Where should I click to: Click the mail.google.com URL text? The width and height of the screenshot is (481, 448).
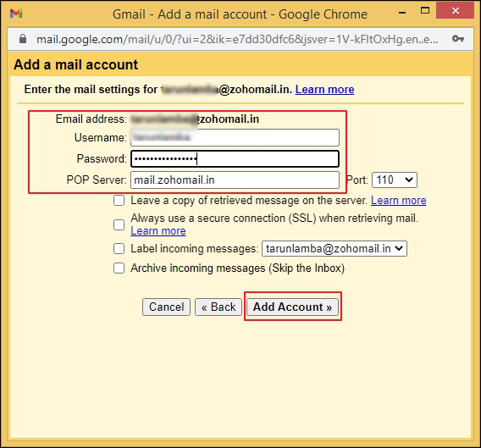click(x=237, y=39)
